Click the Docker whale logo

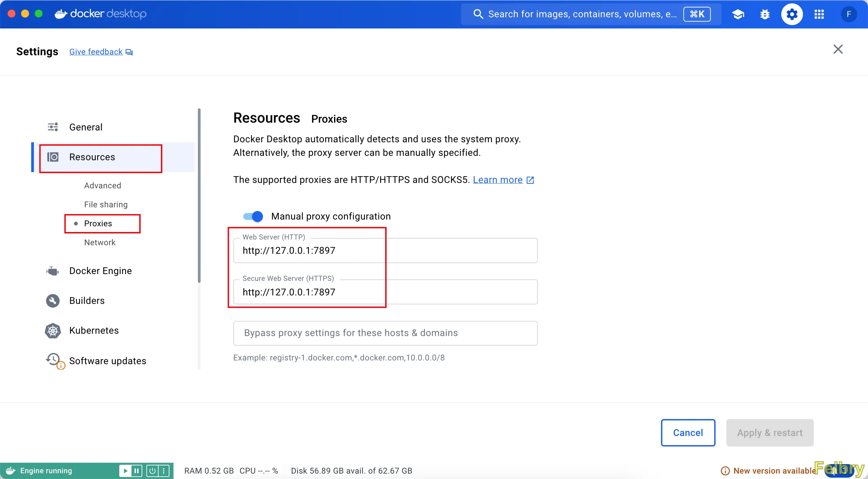pos(61,14)
